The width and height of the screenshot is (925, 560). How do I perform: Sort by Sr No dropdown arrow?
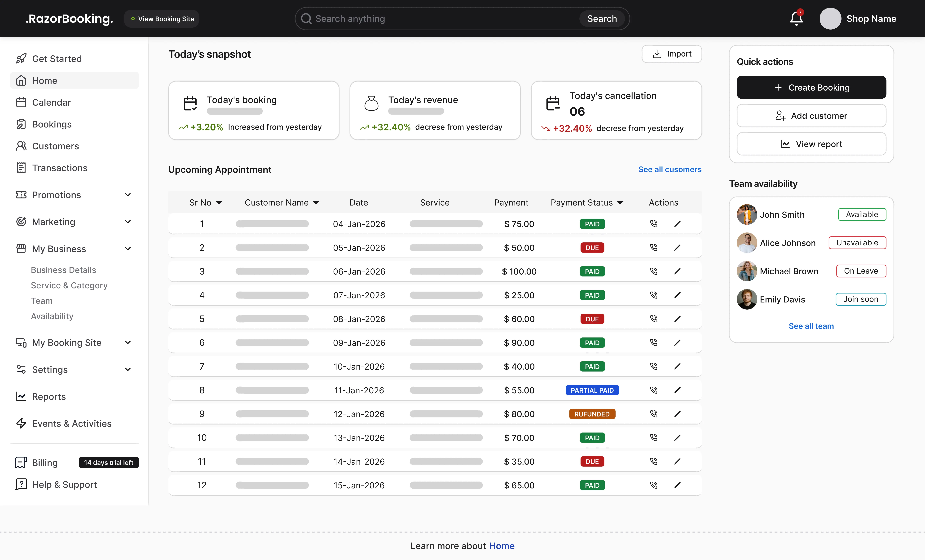point(219,203)
